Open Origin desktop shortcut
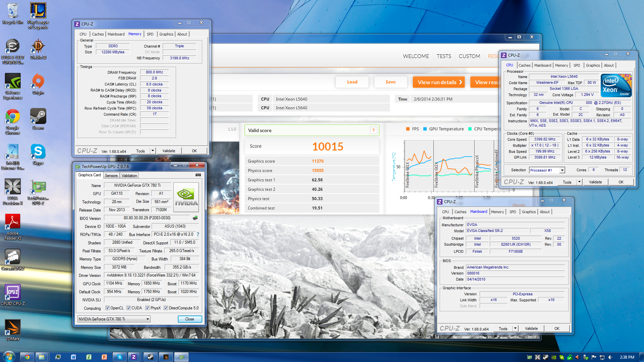Image resolution: width=644 pixels, height=362 pixels. pos(38,84)
